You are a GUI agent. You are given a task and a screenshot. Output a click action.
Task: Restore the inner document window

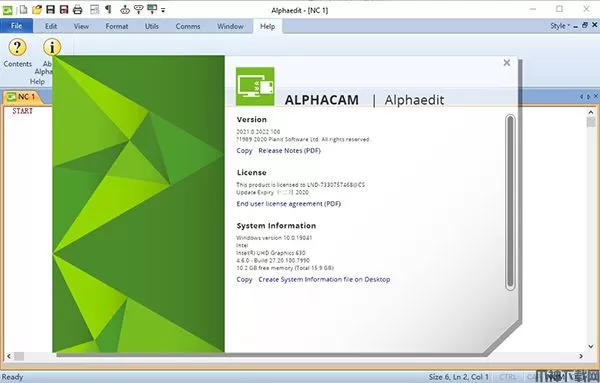(x=585, y=25)
